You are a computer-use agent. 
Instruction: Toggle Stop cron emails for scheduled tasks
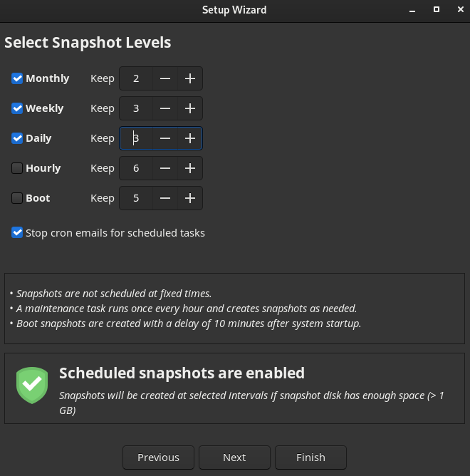pyautogui.click(x=17, y=232)
